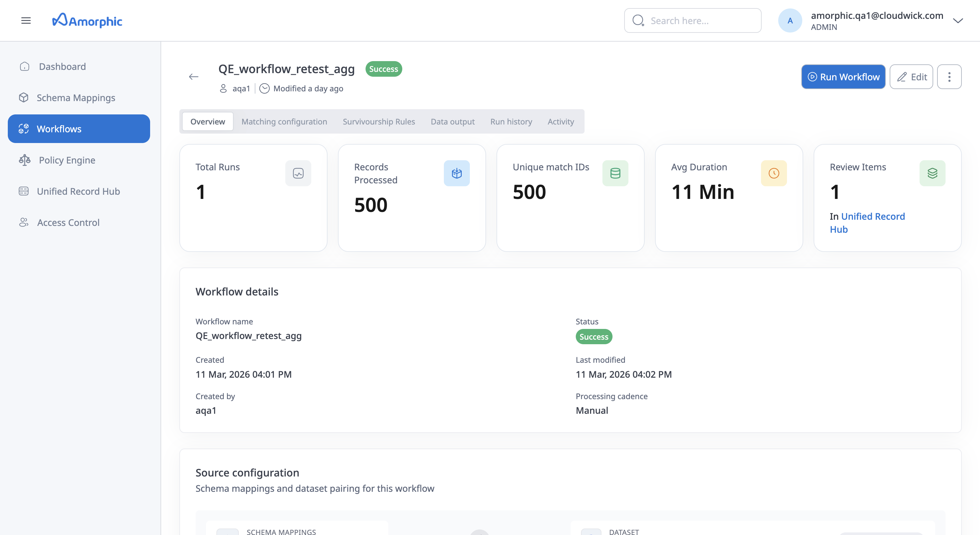Switch to the Run history tab
This screenshot has width=980, height=535.
click(511, 122)
